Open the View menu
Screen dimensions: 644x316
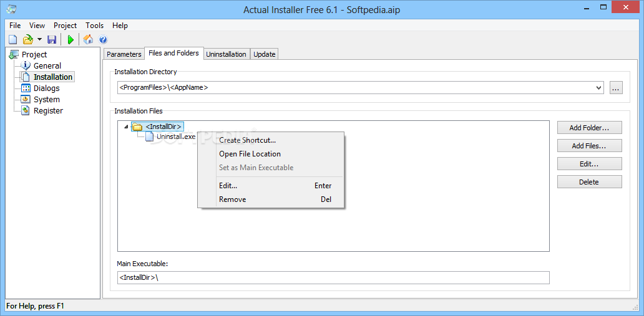pyautogui.click(x=37, y=26)
